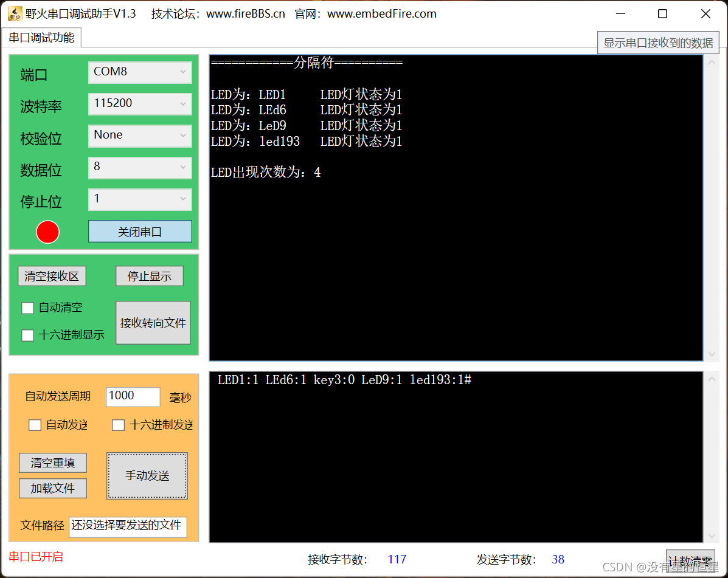
Task: Click the 文件路径 text field
Action: (x=128, y=526)
